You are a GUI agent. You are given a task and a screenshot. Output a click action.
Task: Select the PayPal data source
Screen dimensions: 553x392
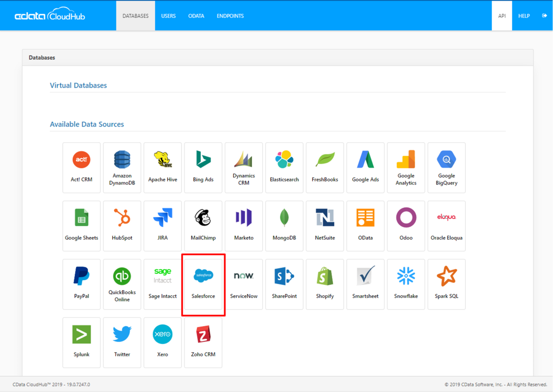coord(82,284)
